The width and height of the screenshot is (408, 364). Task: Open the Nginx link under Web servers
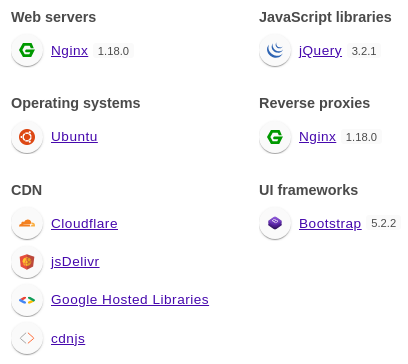69,51
